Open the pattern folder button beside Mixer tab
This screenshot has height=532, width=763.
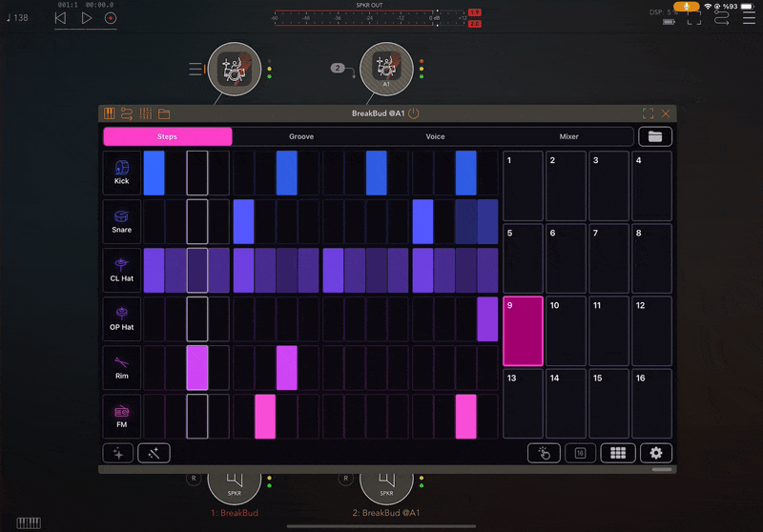tap(655, 136)
